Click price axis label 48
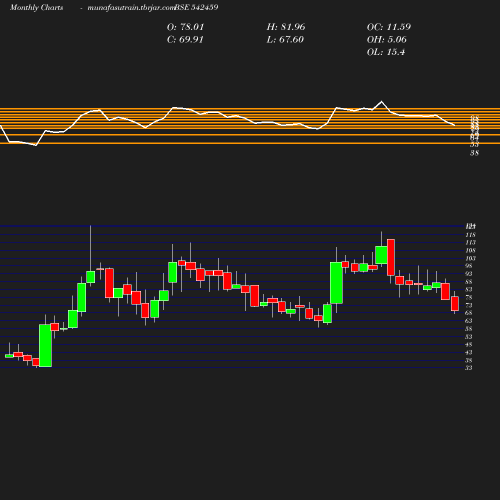Viewport: 500px width, 500px height. point(469,345)
